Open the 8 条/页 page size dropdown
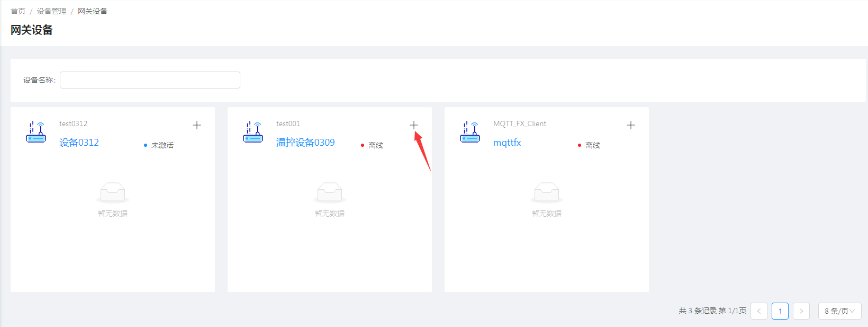Screen dimensions: 868x327 click(x=839, y=311)
